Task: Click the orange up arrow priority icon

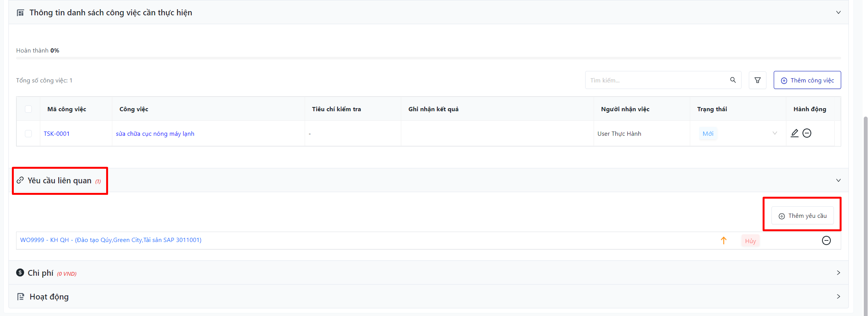Action: click(724, 240)
